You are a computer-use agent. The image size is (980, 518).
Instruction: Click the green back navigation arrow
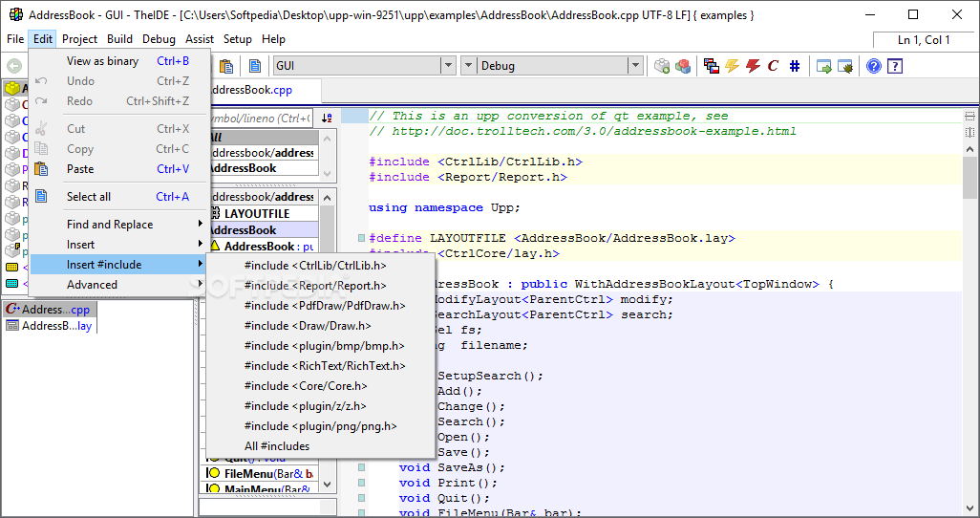(14, 66)
